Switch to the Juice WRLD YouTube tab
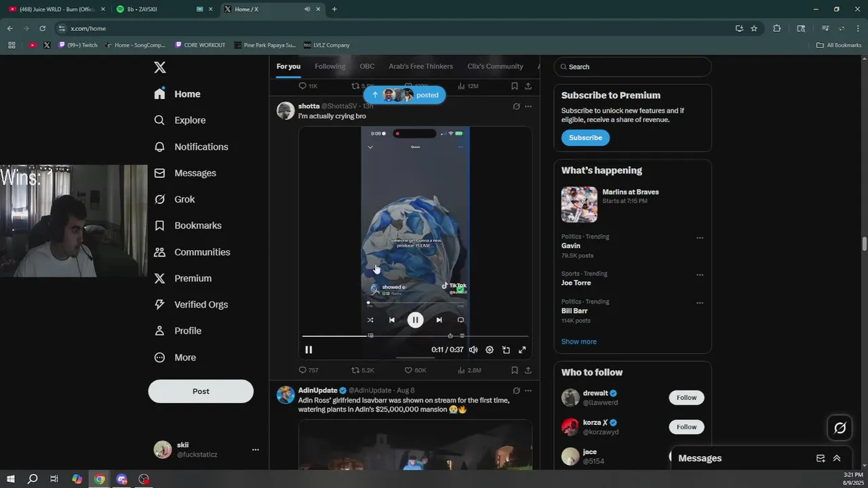868x488 pixels. pyautogui.click(x=56, y=9)
